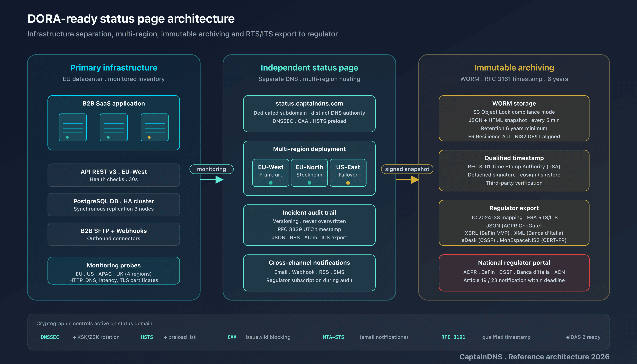This screenshot has width=637, height=364.
Task: Click 'Synchronous replication 3 nodes' text
Action: pyautogui.click(x=114, y=209)
